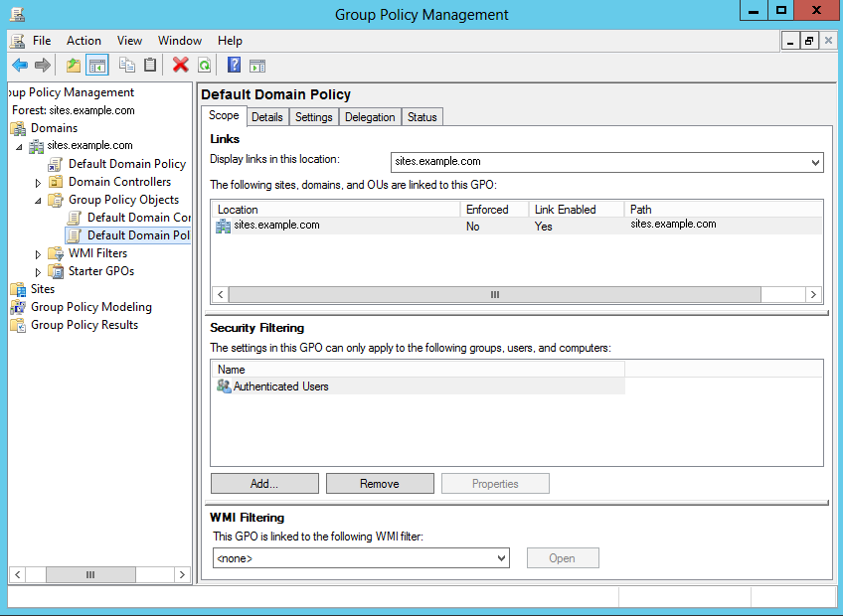Screen dimensions: 843x616
Task: Click the green Refresh toolbar icon
Action: pos(205,66)
